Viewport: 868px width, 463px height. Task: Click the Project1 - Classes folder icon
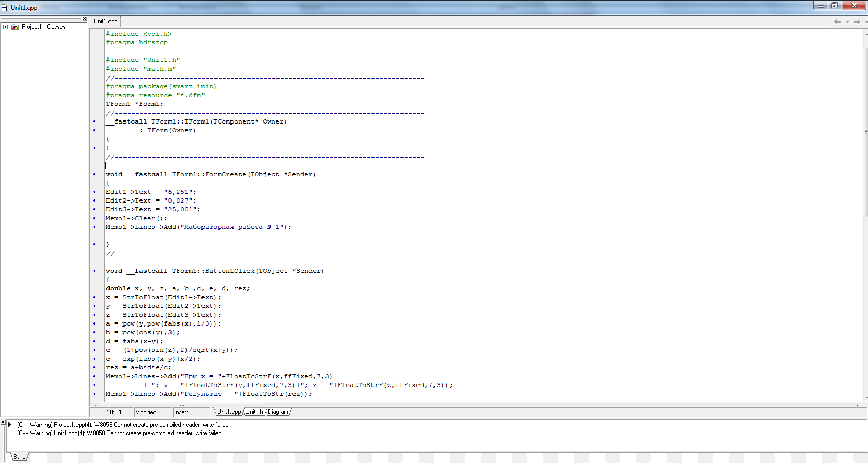pyautogui.click(x=15, y=27)
